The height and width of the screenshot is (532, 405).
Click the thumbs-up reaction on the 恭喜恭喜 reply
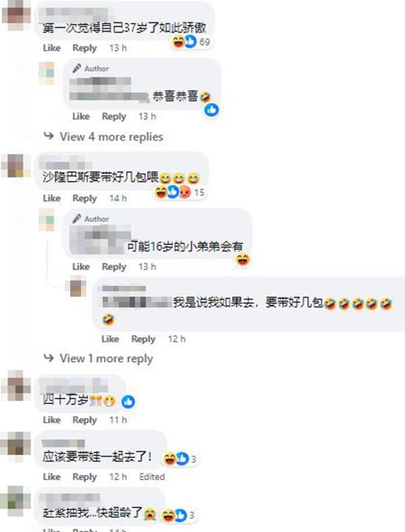[211, 110]
